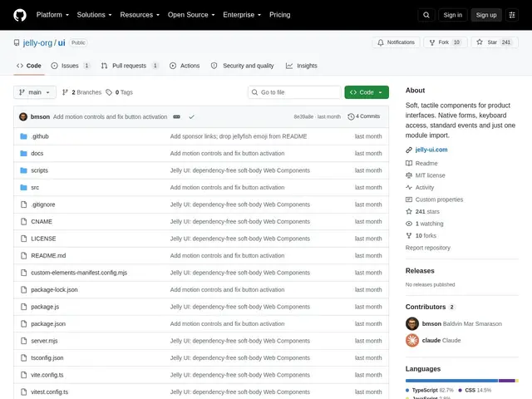The height and width of the screenshot is (399, 532).
Task: Expand the Solutions menu
Action: coord(94,15)
